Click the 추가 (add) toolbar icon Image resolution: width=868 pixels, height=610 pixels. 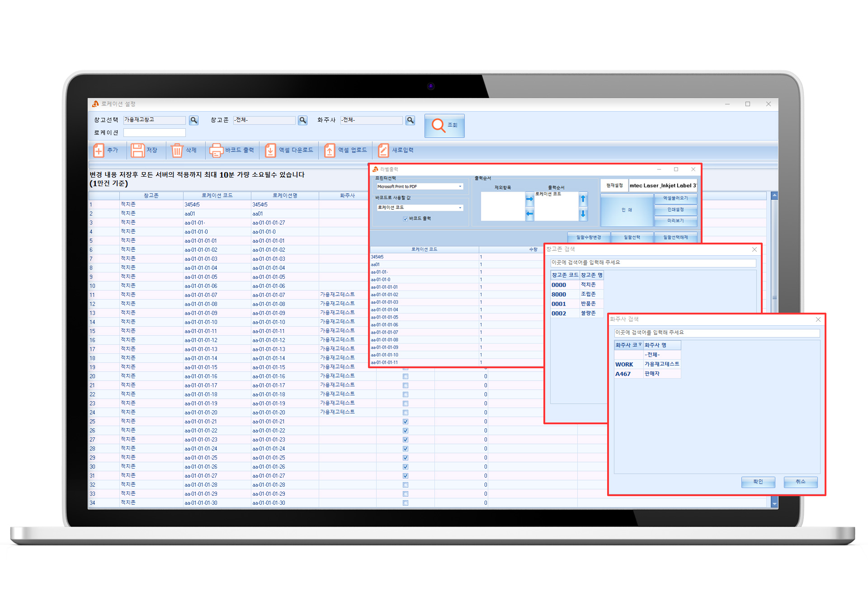[x=99, y=150]
